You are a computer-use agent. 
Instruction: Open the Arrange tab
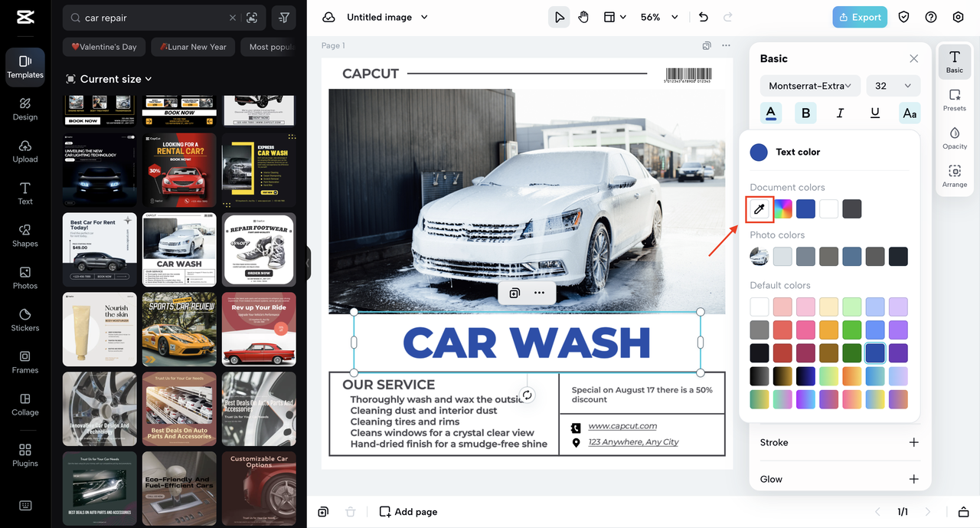pos(955,176)
